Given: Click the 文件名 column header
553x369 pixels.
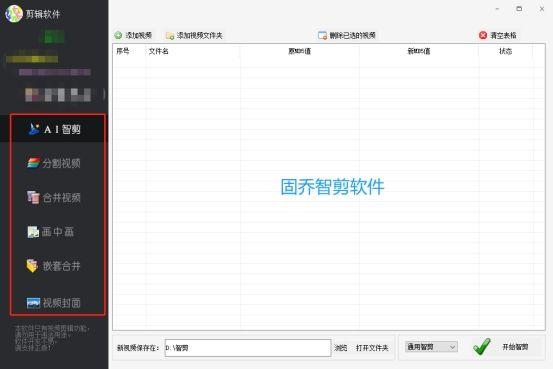Looking at the screenshot, I should (x=159, y=51).
